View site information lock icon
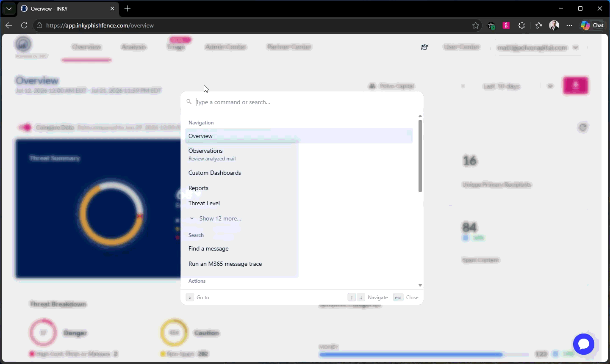 pos(39,25)
